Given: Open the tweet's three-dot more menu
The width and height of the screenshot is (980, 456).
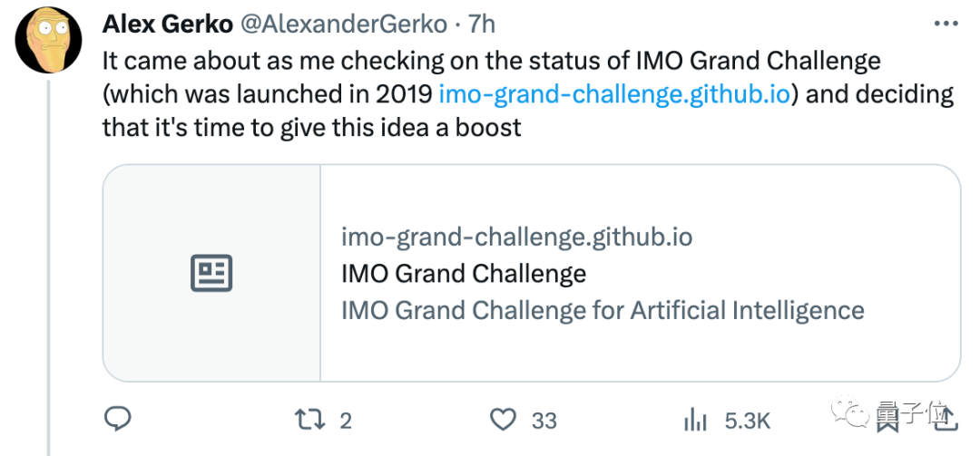Looking at the screenshot, I should tap(946, 24).
